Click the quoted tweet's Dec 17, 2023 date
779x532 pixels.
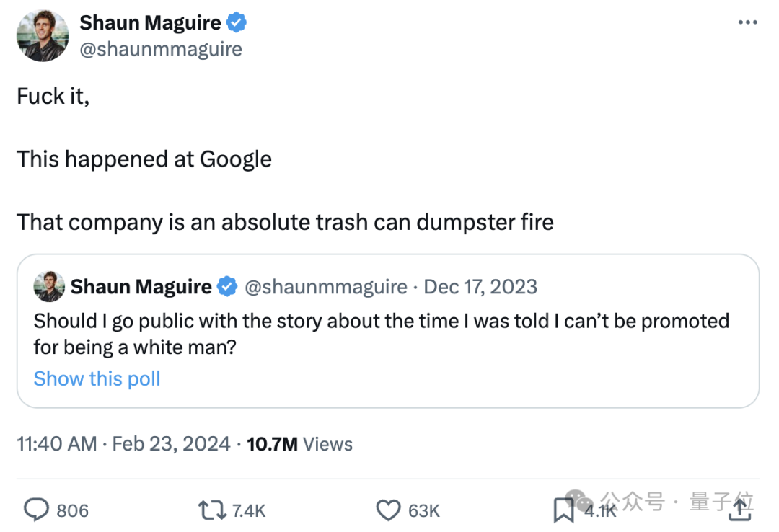click(480, 287)
